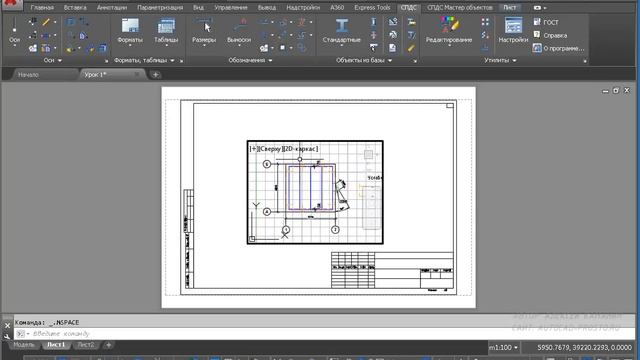Click the document page icon in Объекты из базы
Viewport: 640px width, 360px height.
pos(393,48)
